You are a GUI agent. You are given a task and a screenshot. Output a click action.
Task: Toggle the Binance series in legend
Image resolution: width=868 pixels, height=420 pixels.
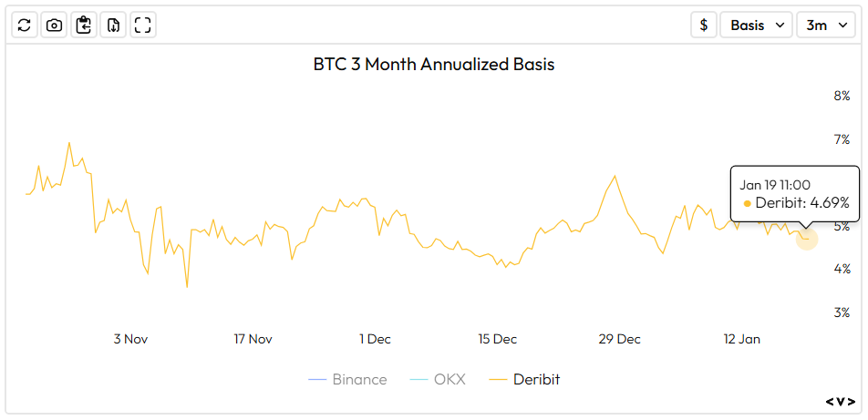tap(347, 379)
